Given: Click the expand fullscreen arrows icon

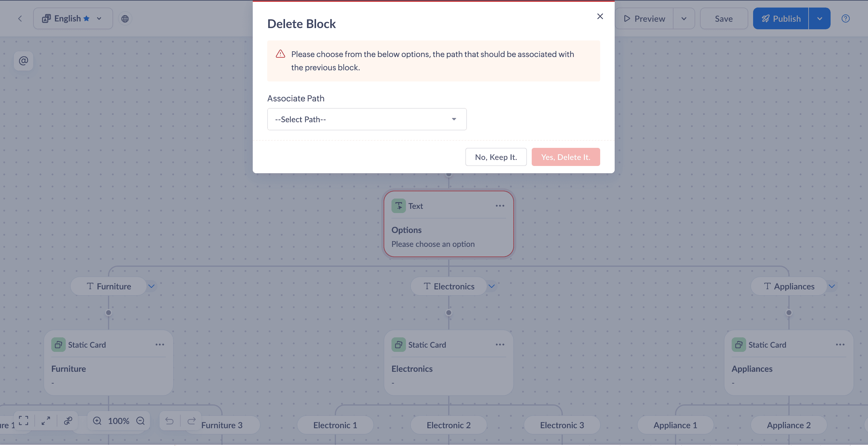Looking at the screenshot, I should click(46, 420).
